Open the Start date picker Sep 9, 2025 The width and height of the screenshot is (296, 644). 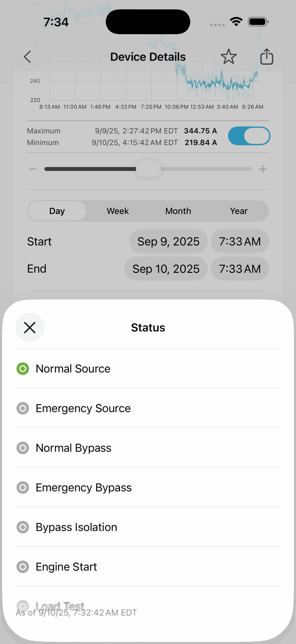168,242
